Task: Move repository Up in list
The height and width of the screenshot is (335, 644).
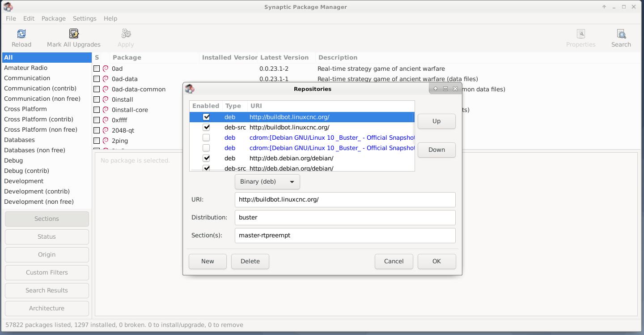Action: (436, 121)
